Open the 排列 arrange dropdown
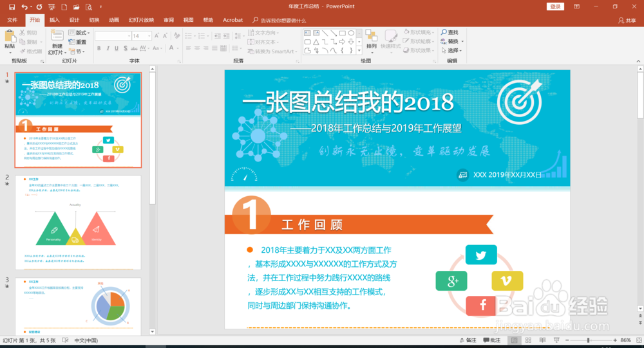 [x=372, y=41]
